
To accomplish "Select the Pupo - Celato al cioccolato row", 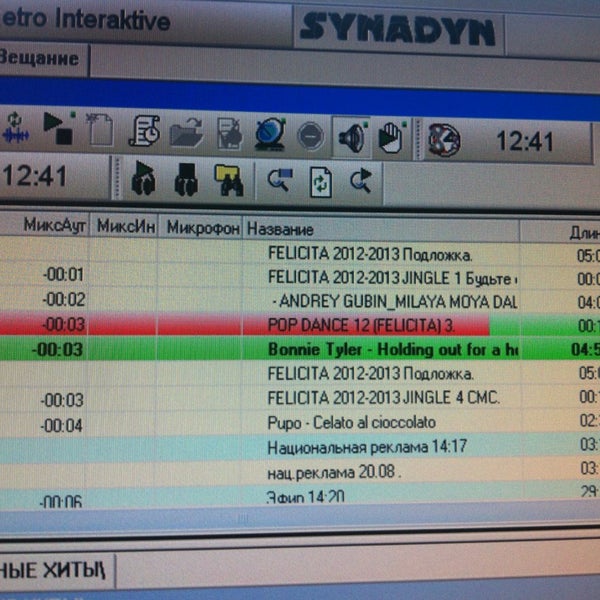I will pyautogui.click(x=352, y=423).
